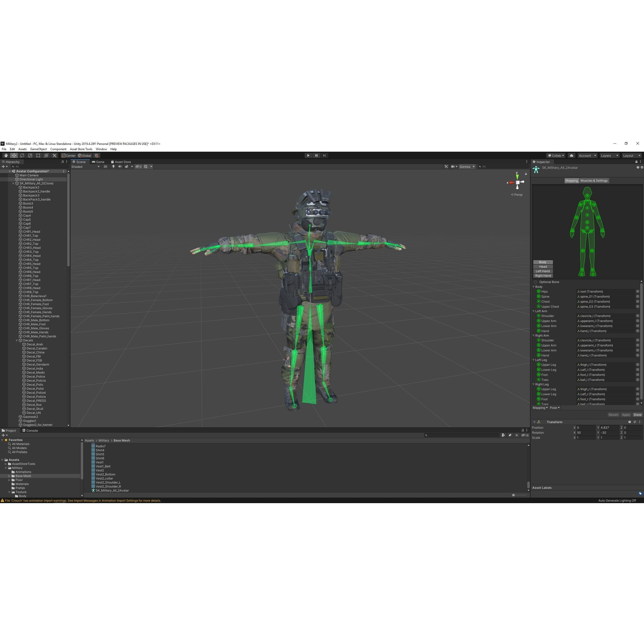Click the Done button in Avatar Mapping

click(637, 415)
